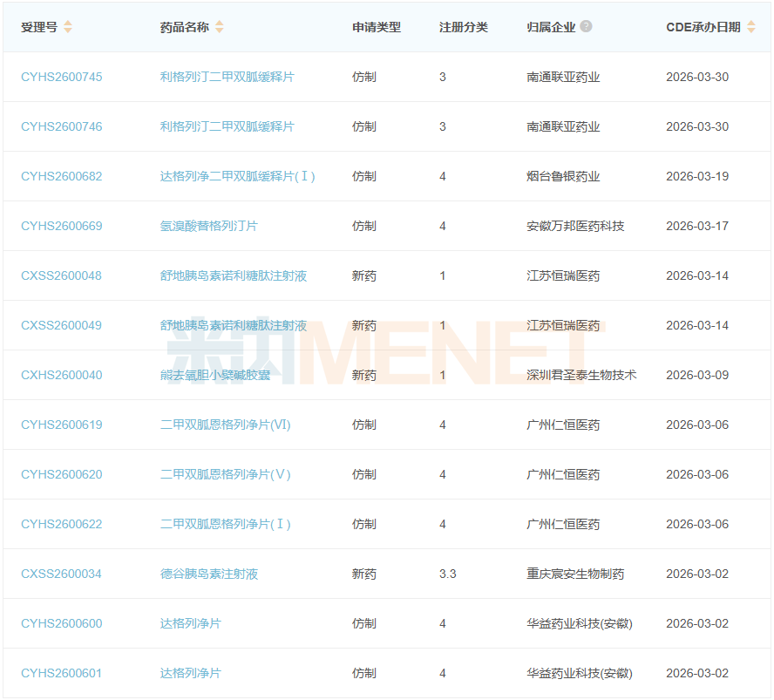Open drug 利格列汀二甲双胍缓释片 in CYHS2600745 row
This screenshot has height=700, width=774.
tap(227, 77)
